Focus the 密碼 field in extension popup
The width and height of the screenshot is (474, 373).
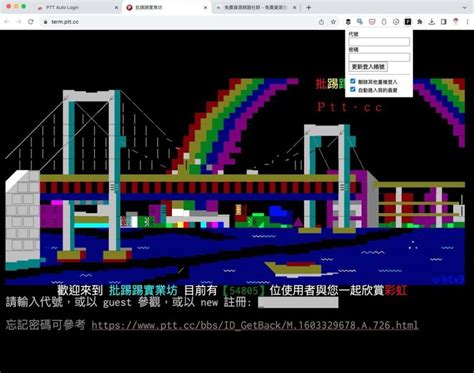pyautogui.click(x=379, y=57)
